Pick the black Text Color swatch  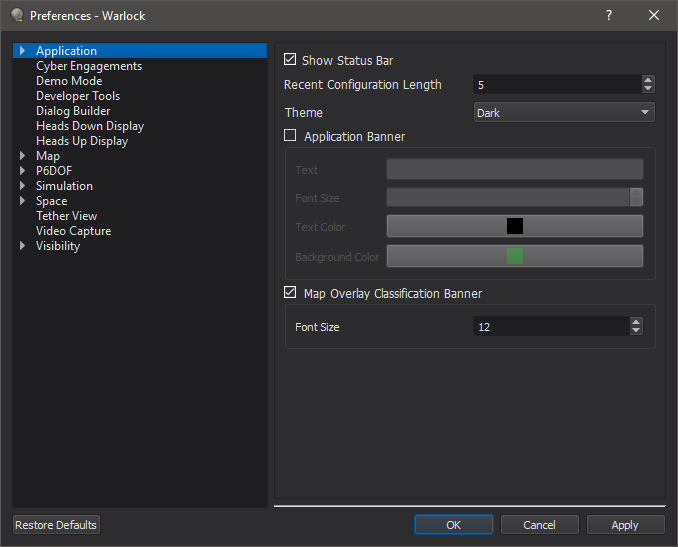(x=515, y=226)
